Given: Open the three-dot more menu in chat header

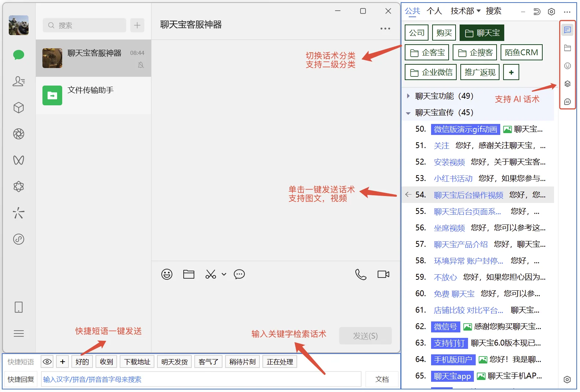Looking at the screenshot, I should (385, 29).
